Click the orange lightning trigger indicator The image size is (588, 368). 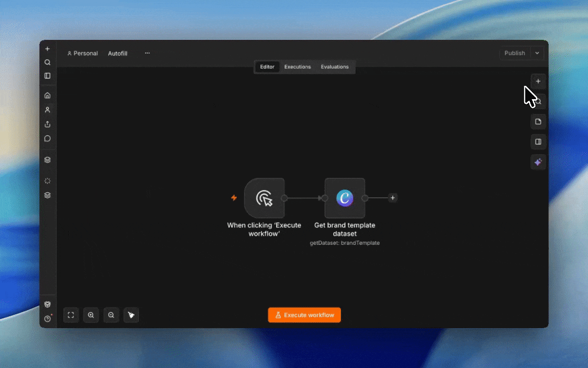[234, 197]
